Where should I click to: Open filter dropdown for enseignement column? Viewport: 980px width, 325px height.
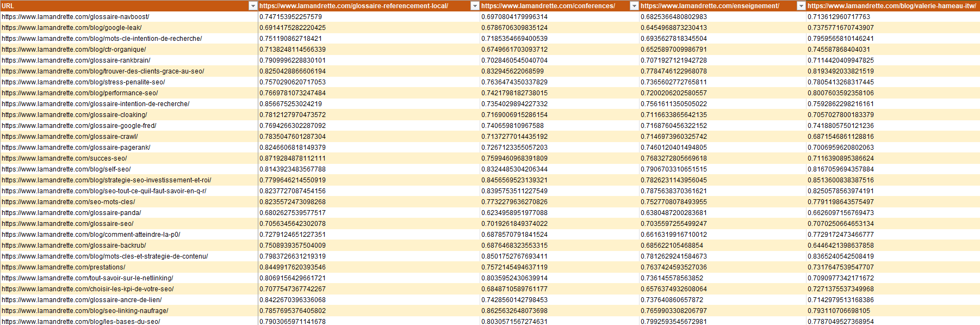(x=801, y=6)
